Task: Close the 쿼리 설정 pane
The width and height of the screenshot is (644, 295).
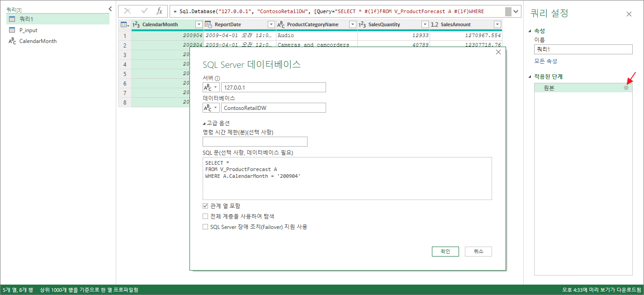Action: 629,14
